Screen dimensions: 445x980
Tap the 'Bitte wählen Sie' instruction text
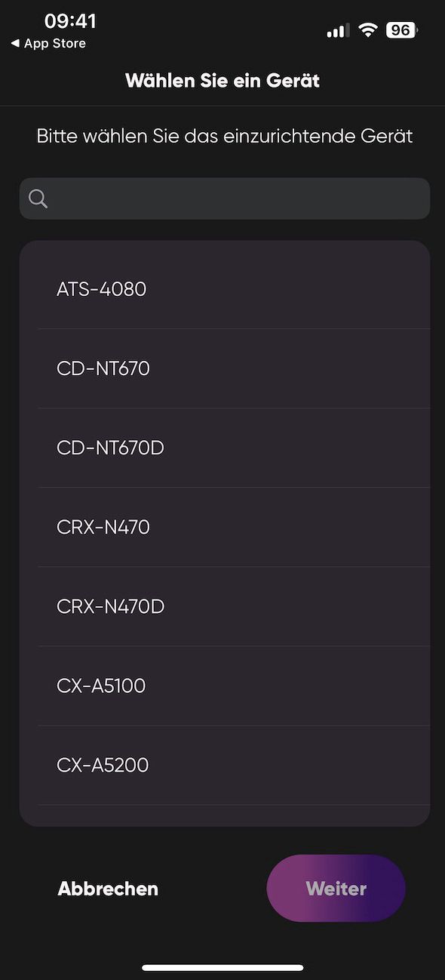pyautogui.click(x=225, y=137)
